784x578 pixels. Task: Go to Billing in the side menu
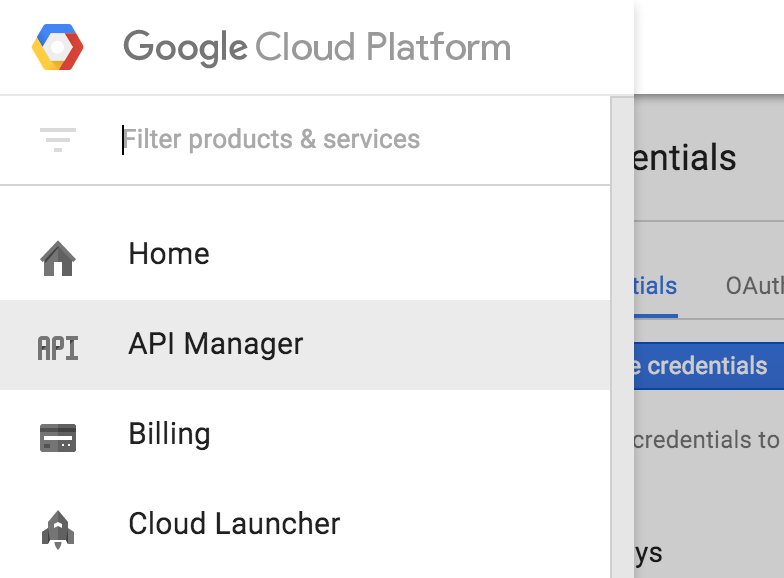[x=305, y=434]
